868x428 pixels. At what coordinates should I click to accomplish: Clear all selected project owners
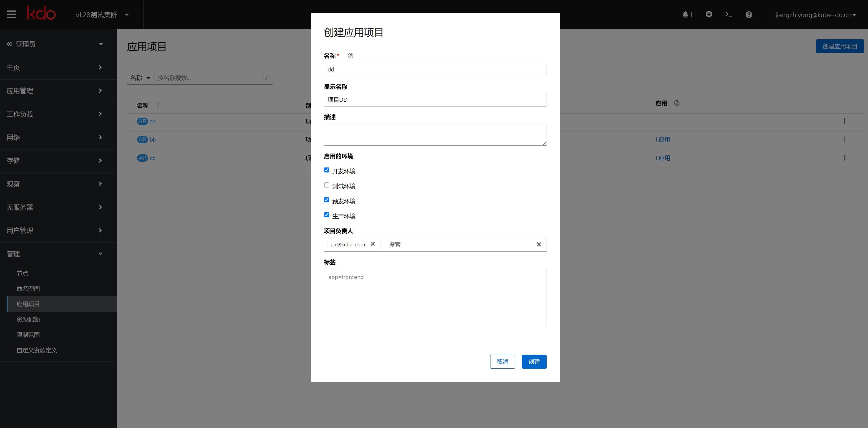(x=539, y=245)
